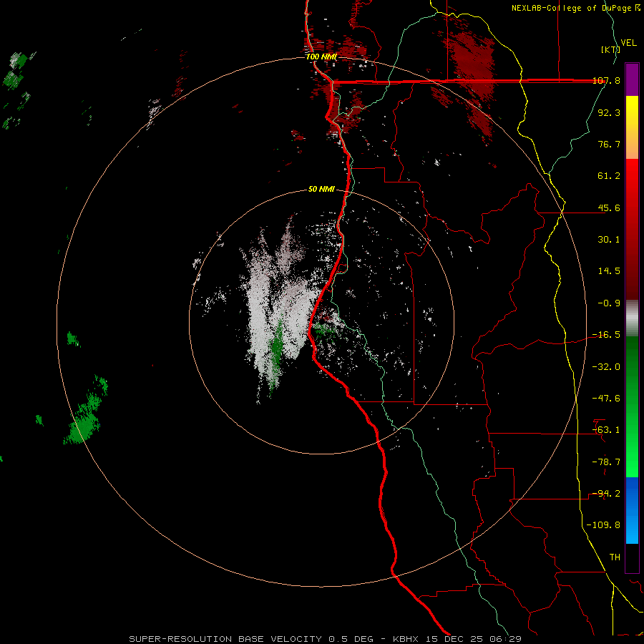Click the 92.3 velocity scale value
644x644 pixels.
(609, 112)
